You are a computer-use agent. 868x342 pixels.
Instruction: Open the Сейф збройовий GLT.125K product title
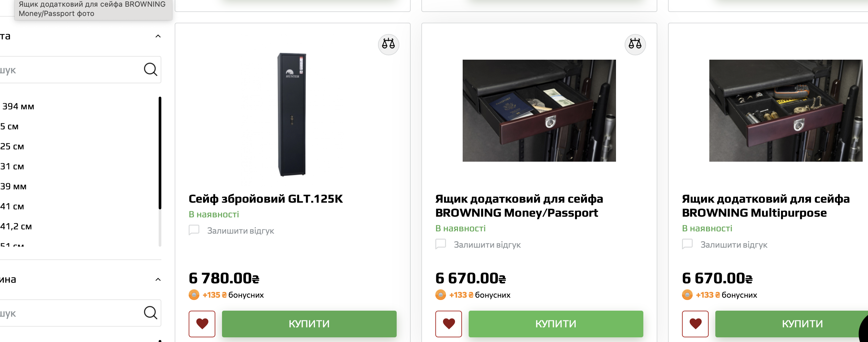266,199
